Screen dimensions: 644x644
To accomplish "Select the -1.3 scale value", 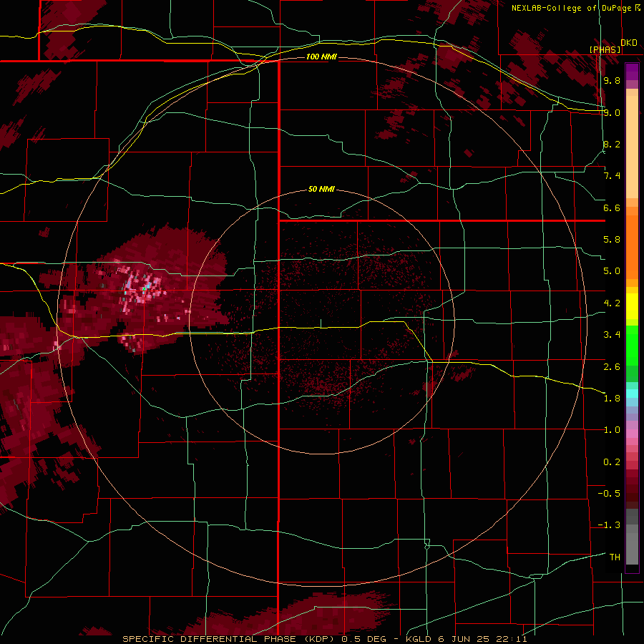I will (x=609, y=525).
